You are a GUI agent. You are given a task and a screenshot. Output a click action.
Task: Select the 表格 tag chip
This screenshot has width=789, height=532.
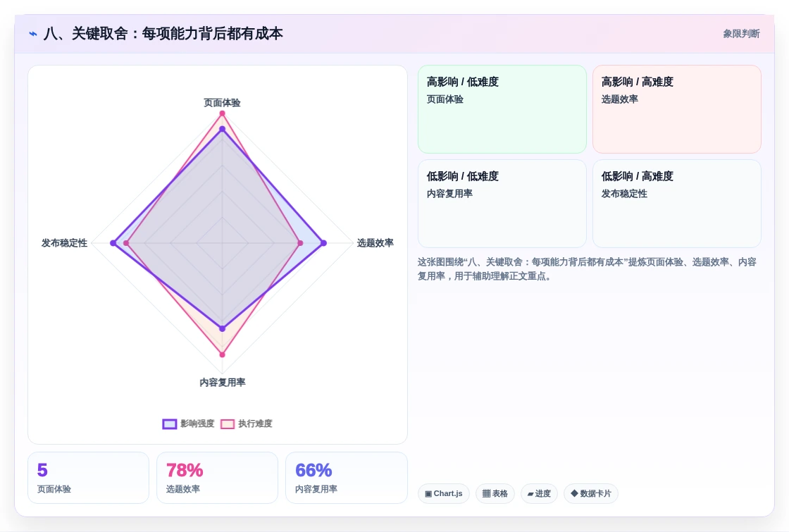[x=495, y=493]
